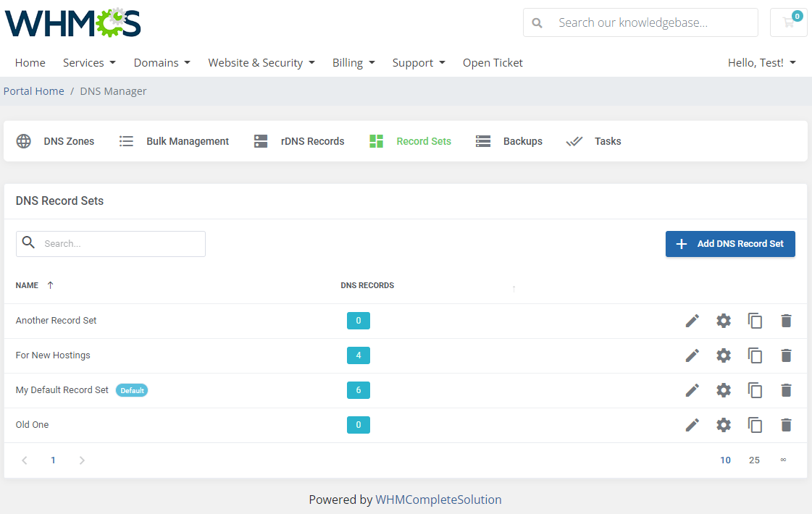Duplicate the Old One record set

(x=755, y=425)
